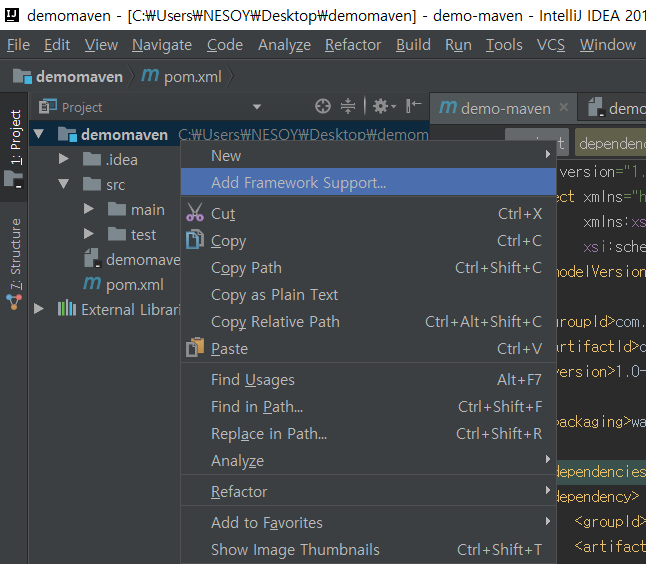Open the Analyze submenu arrow in context menu

[x=548, y=459]
